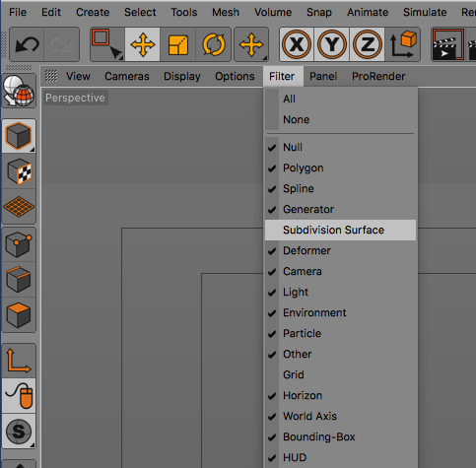Uncheck the World Axis filter

click(340, 416)
